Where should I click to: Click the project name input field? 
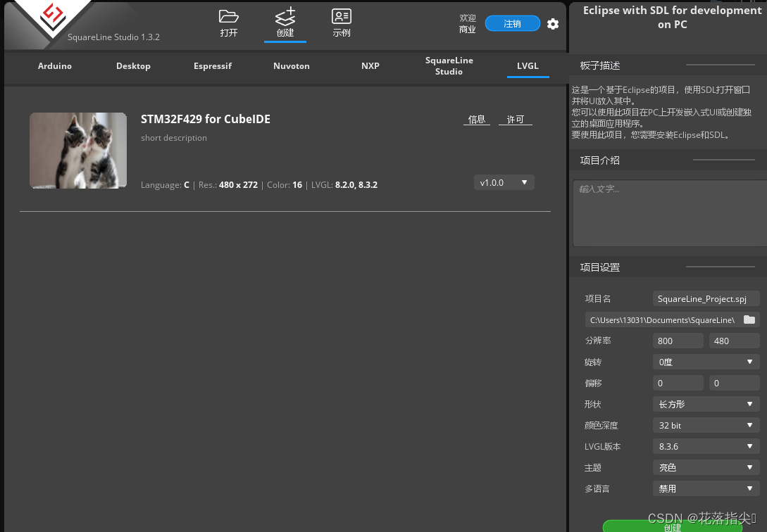click(x=706, y=298)
